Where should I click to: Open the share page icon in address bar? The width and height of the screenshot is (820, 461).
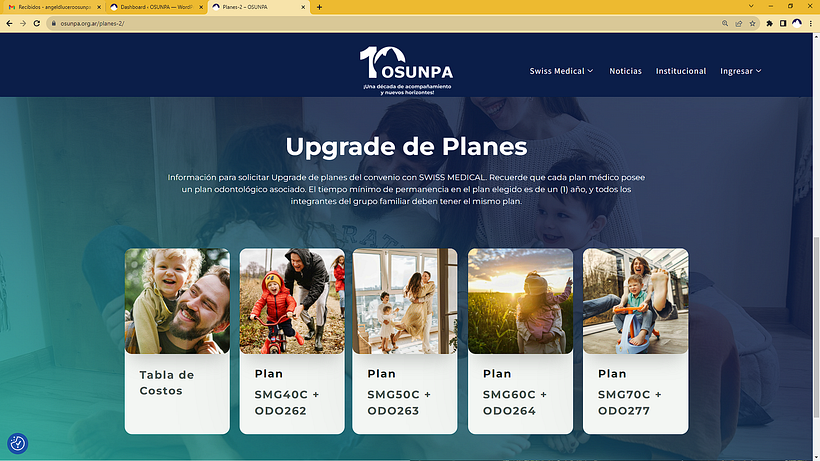pos(739,23)
